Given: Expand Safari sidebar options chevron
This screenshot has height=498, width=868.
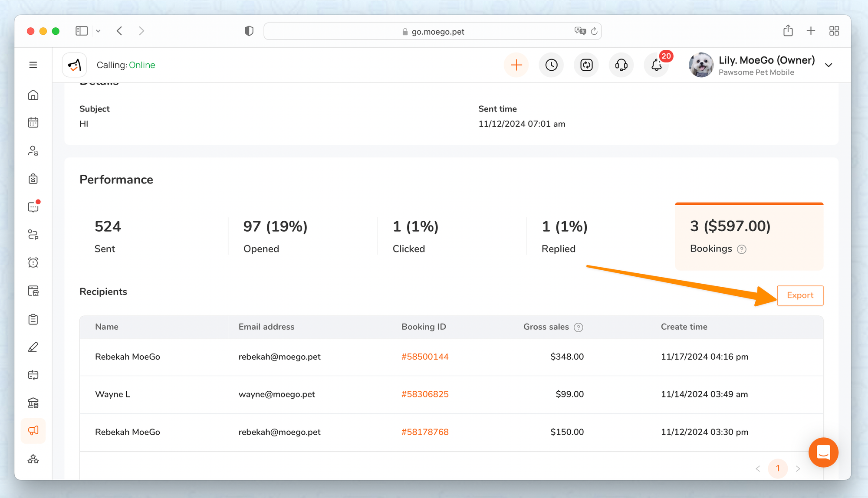Looking at the screenshot, I should pos(98,31).
